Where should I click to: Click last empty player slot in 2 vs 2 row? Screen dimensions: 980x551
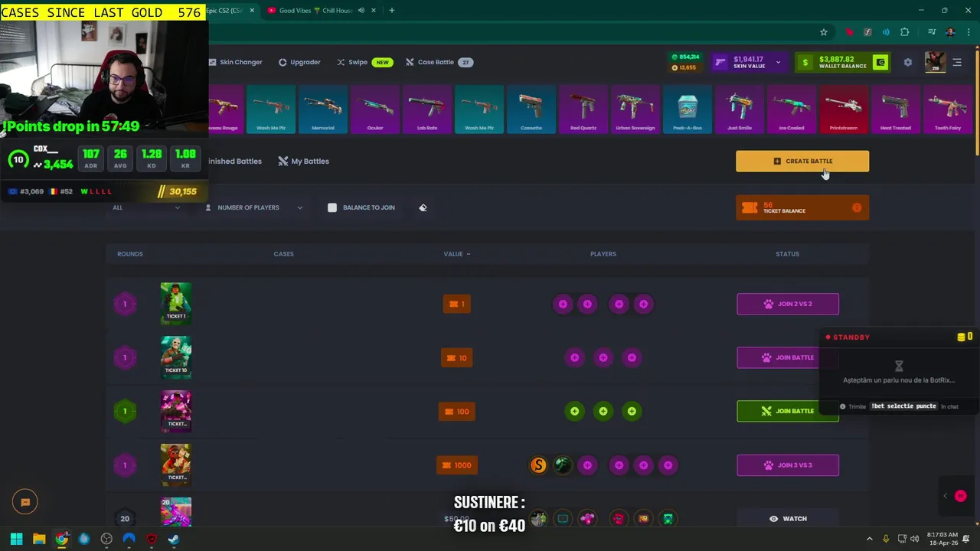(x=643, y=304)
